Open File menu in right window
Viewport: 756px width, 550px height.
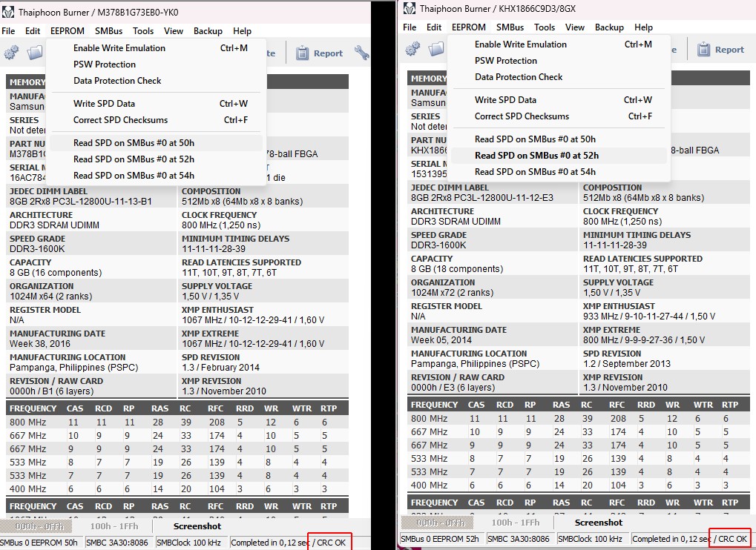410,27
